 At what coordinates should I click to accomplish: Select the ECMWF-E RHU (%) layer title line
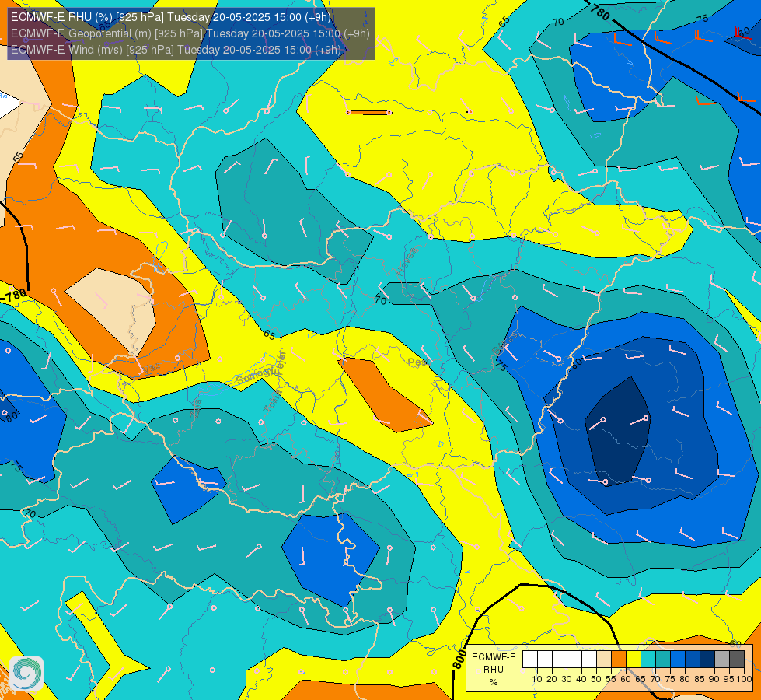171,17
